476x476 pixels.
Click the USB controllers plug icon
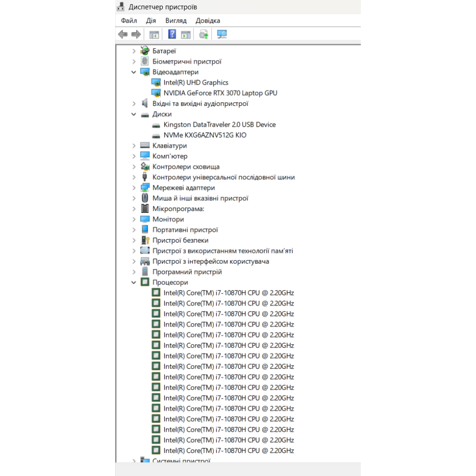[145, 177]
